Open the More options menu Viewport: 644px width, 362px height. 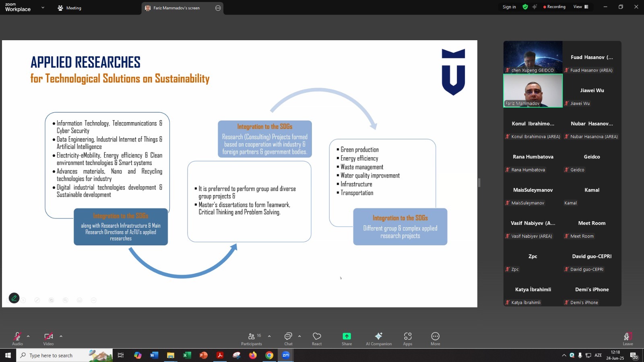click(435, 338)
